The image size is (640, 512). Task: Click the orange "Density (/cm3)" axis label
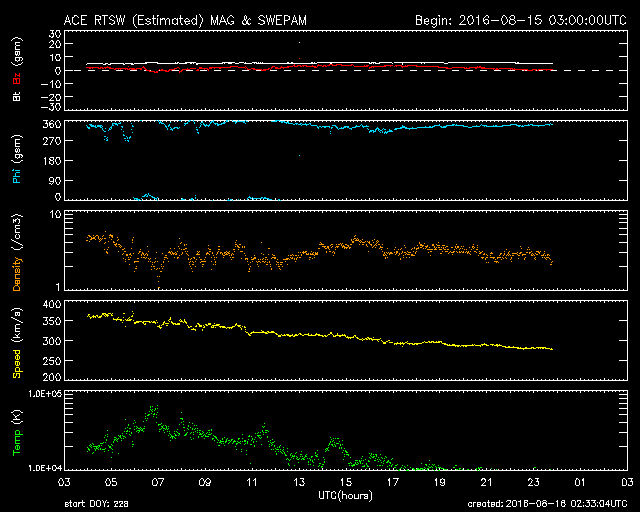(x=17, y=252)
